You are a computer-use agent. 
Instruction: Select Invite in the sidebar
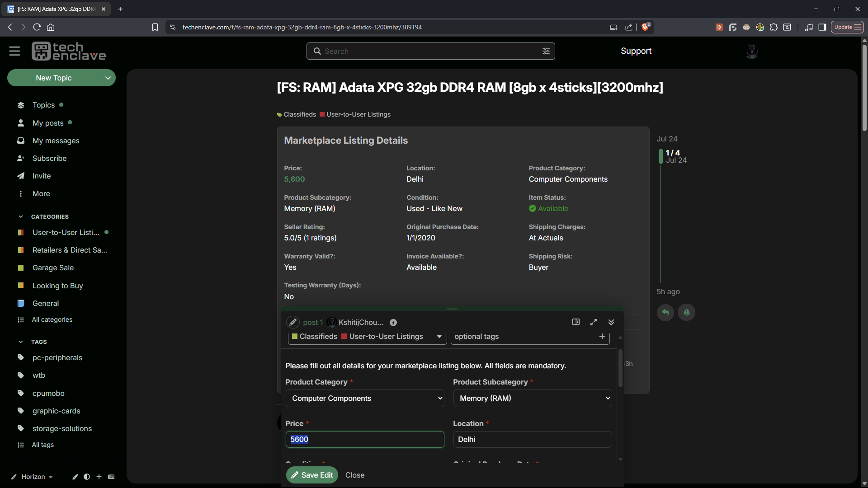point(41,176)
